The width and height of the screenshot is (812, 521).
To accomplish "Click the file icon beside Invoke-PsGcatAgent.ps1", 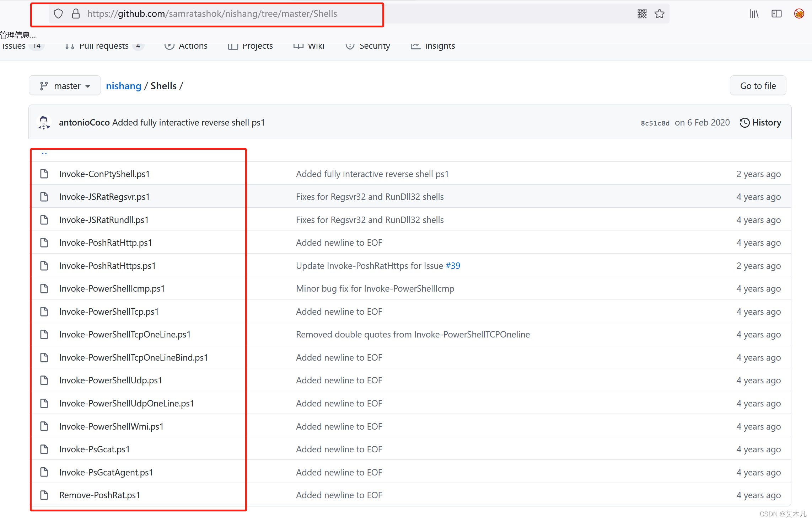I will click(x=44, y=472).
